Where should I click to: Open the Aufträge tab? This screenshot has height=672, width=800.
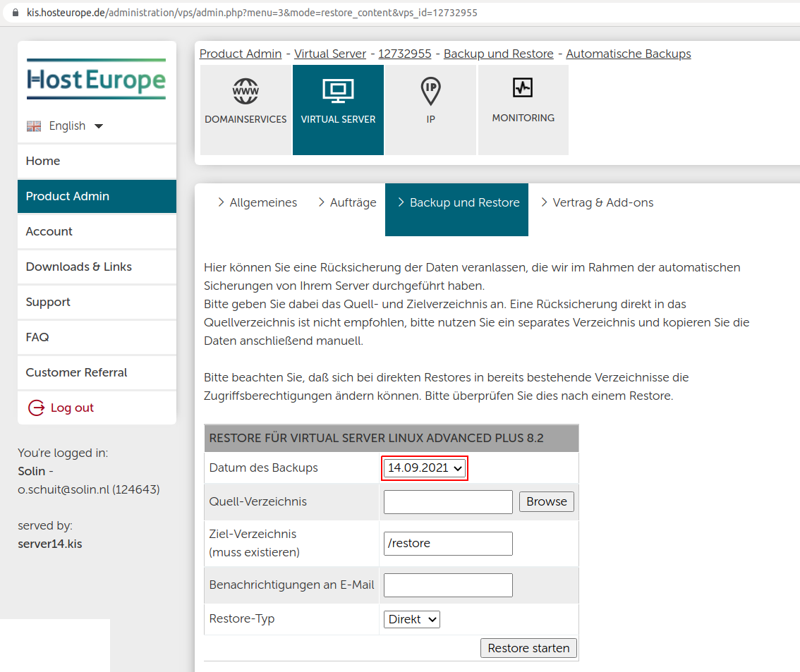pyautogui.click(x=346, y=203)
